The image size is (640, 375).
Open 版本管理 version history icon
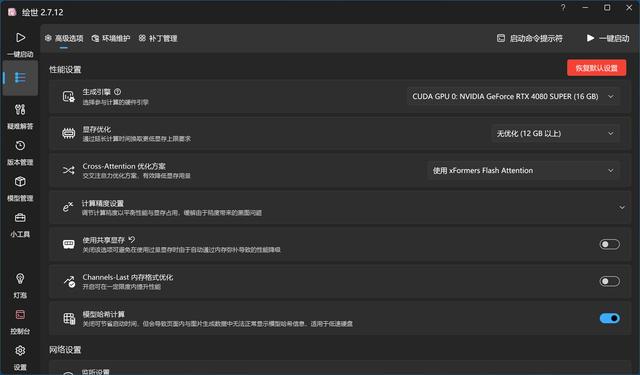click(x=20, y=146)
